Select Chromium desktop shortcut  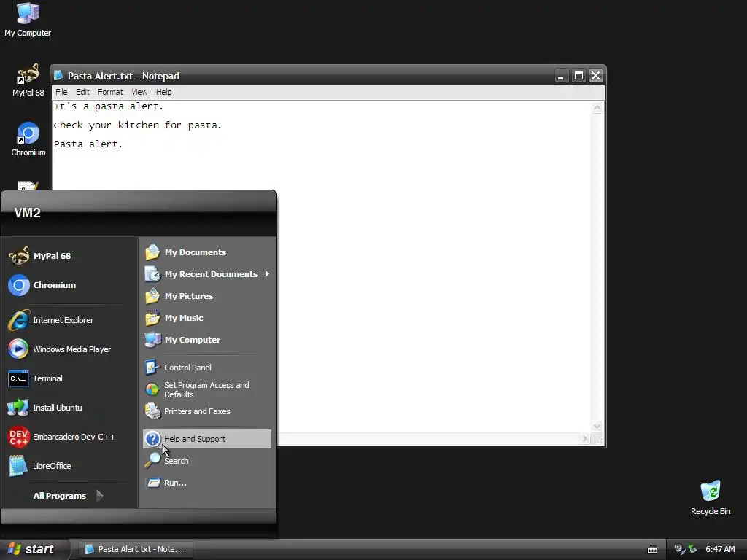point(28,139)
